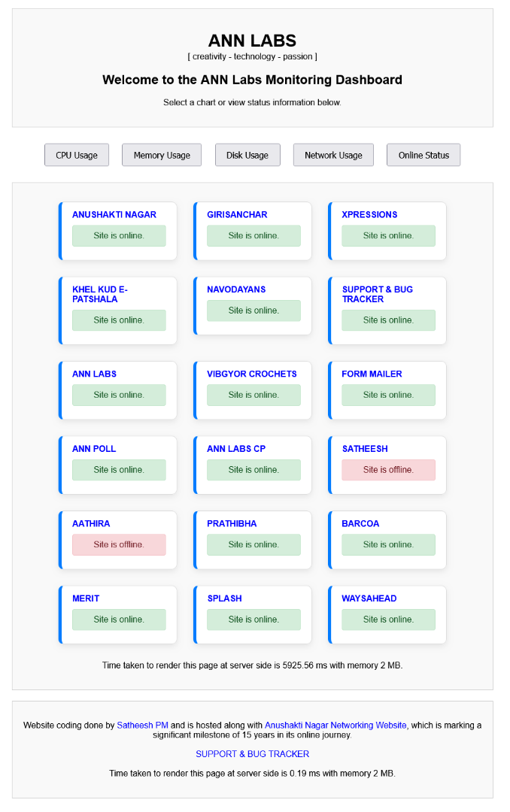510x812 pixels.
Task: Open the CPU Usage chart
Action: coord(77,155)
